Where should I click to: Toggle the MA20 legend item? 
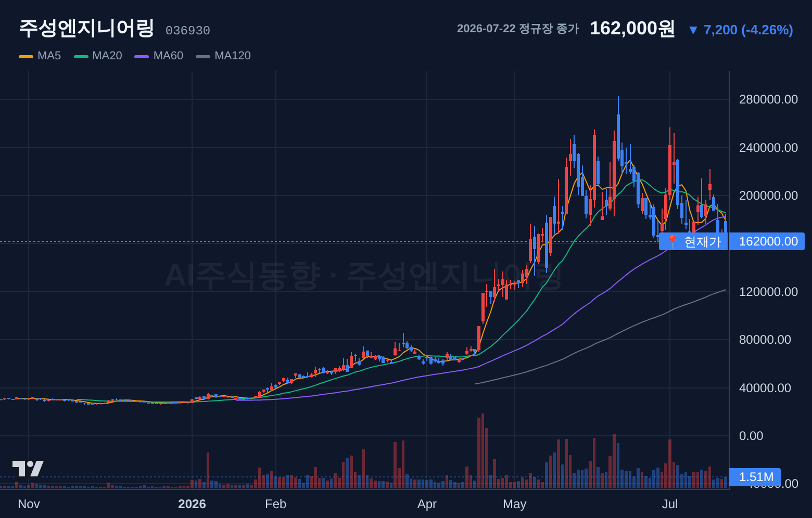[x=98, y=56]
